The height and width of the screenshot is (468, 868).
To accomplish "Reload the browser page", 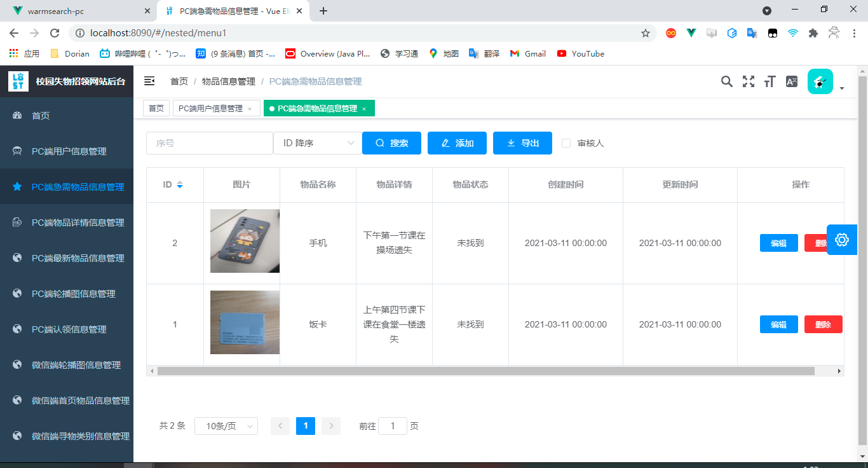I will point(55,33).
